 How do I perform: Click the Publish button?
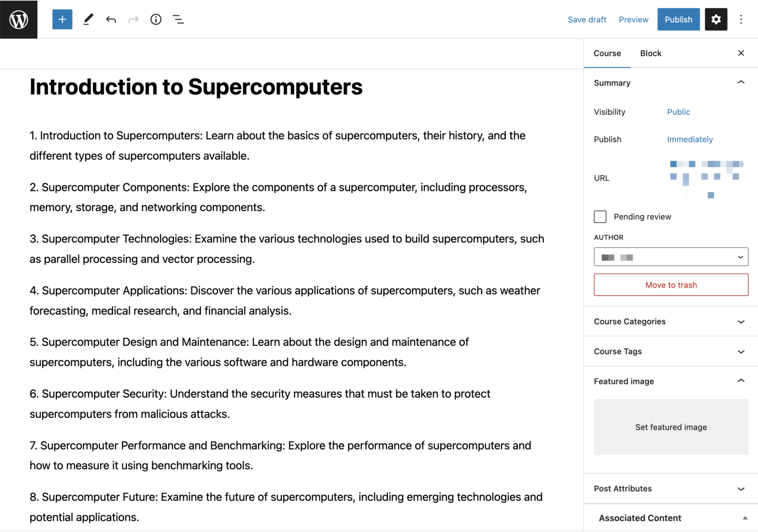coord(678,19)
